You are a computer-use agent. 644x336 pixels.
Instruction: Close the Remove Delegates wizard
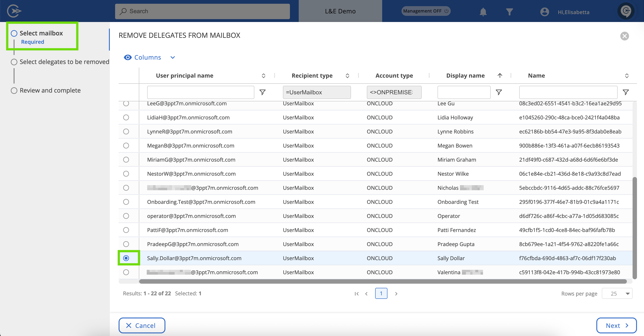pyautogui.click(x=624, y=36)
